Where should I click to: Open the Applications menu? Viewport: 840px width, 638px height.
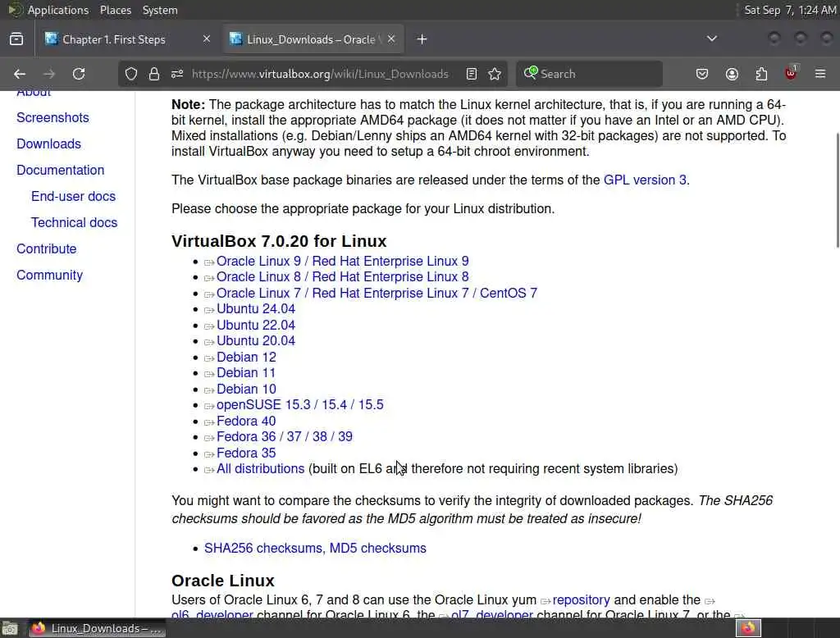[x=58, y=10]
